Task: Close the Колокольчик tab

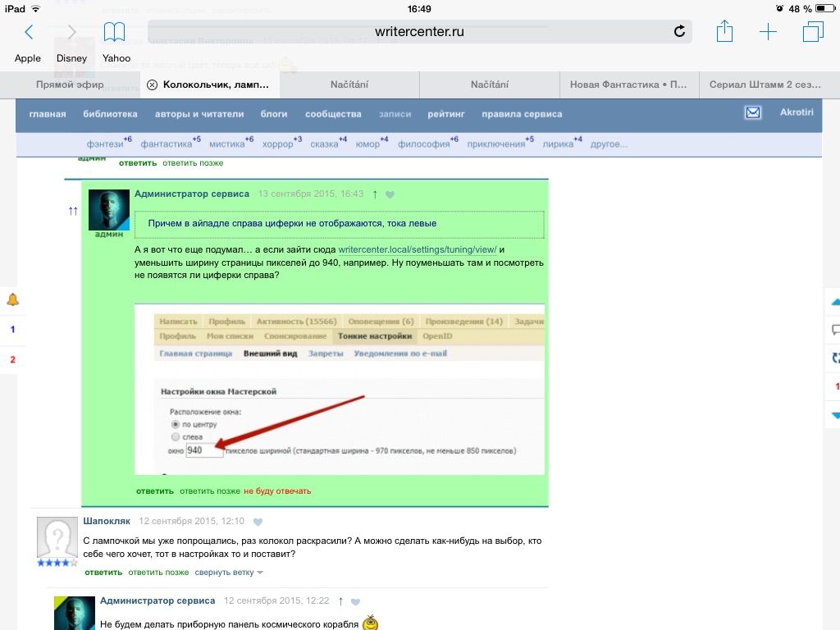Action: coord(152,84)
